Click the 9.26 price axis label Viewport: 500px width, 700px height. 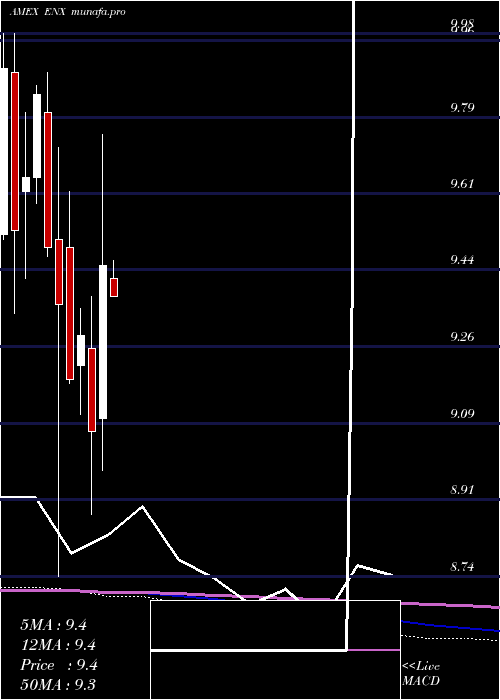462,337
